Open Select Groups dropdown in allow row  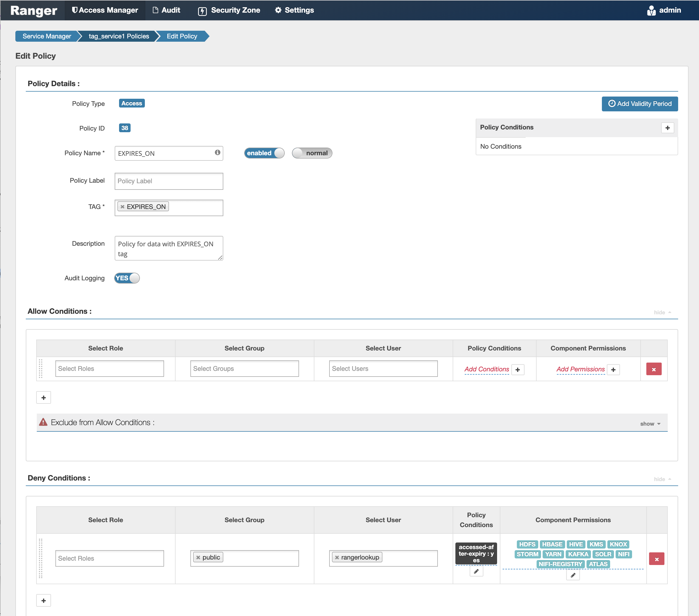244,369
